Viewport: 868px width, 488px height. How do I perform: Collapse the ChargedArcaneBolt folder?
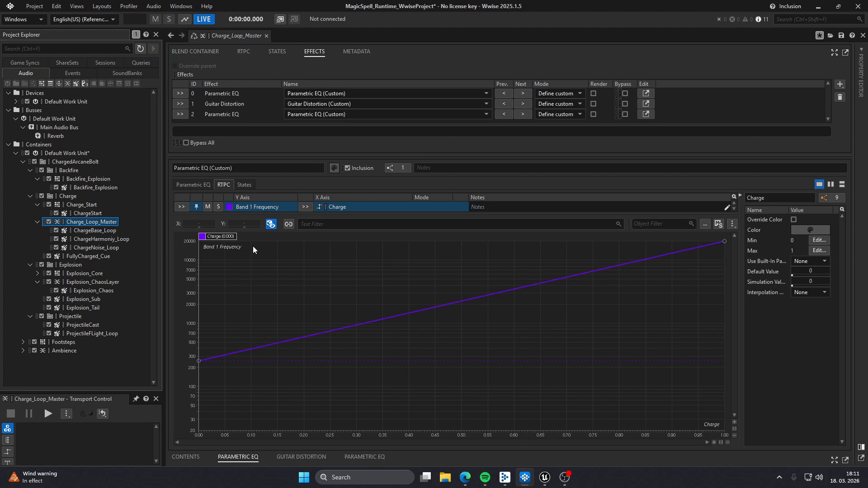pos(23,162)
